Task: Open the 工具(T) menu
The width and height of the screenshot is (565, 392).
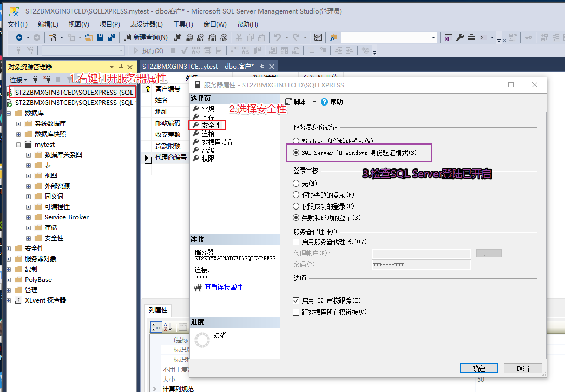Action: coord(183,24)
